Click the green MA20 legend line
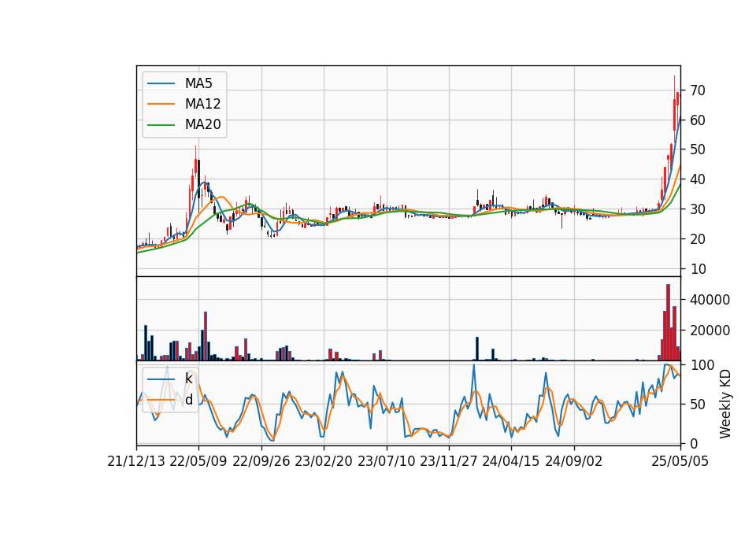The width and height of the screenshot is (756, 543). pos(161,125)
